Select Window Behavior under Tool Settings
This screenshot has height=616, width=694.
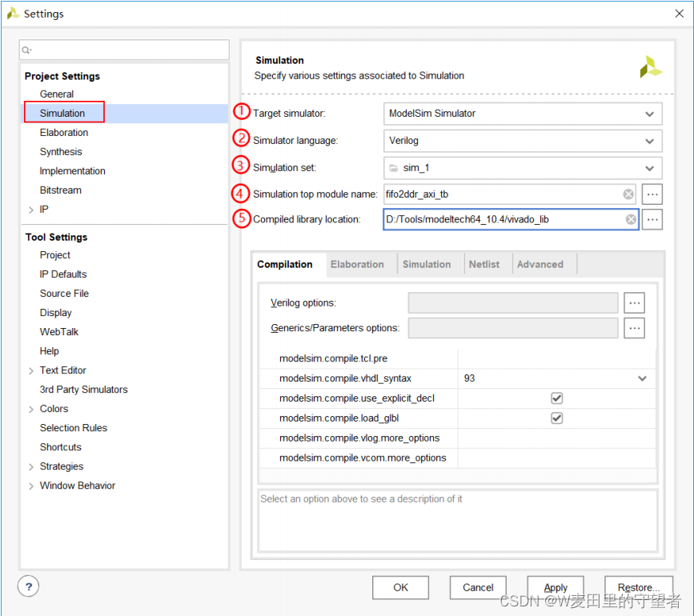[78, 486]
